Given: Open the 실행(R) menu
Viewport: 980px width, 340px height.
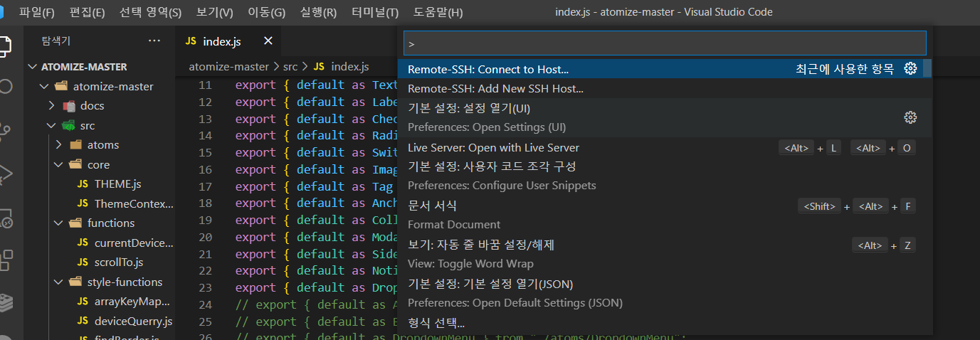Looking at the screenshot, I should point(318,12).
